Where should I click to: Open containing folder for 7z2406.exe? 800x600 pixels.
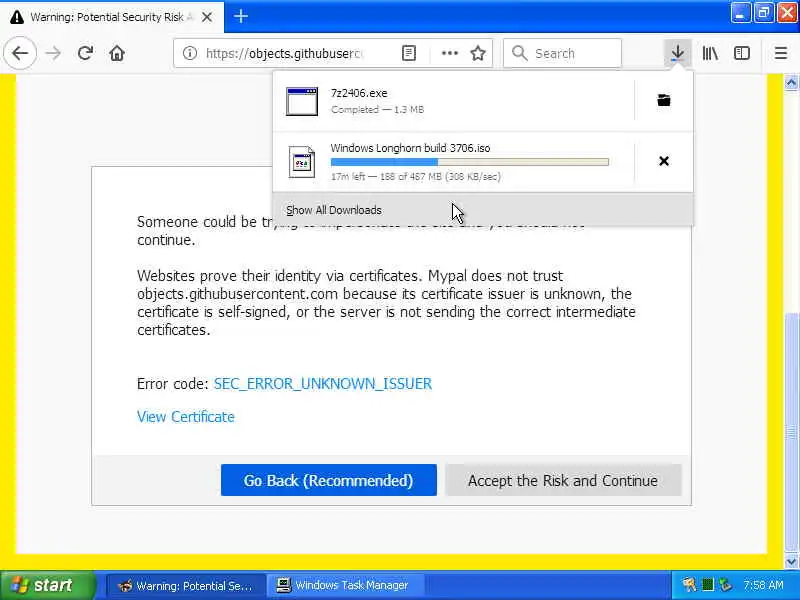click(664, 100)
